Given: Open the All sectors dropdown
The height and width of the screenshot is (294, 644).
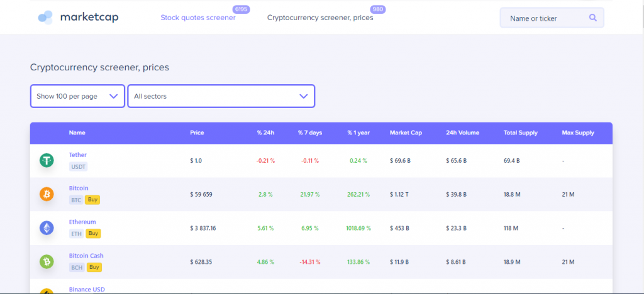Looking at the screenshot, I should pyautogui.click(x=221, y=96).
